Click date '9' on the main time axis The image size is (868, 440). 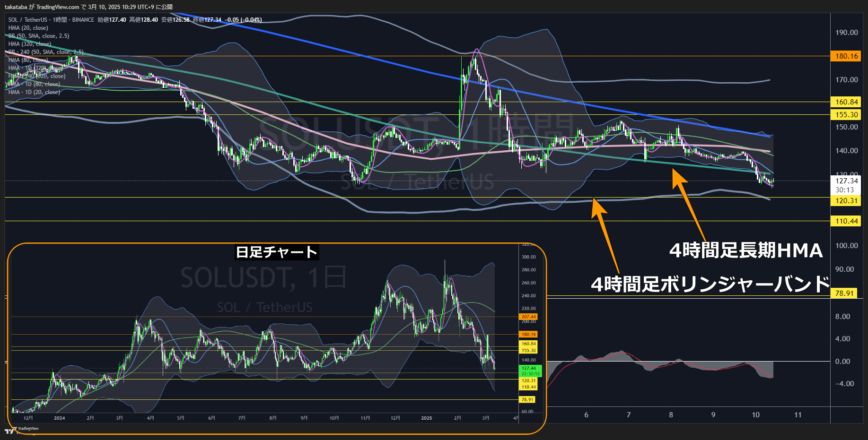(713, 415)
